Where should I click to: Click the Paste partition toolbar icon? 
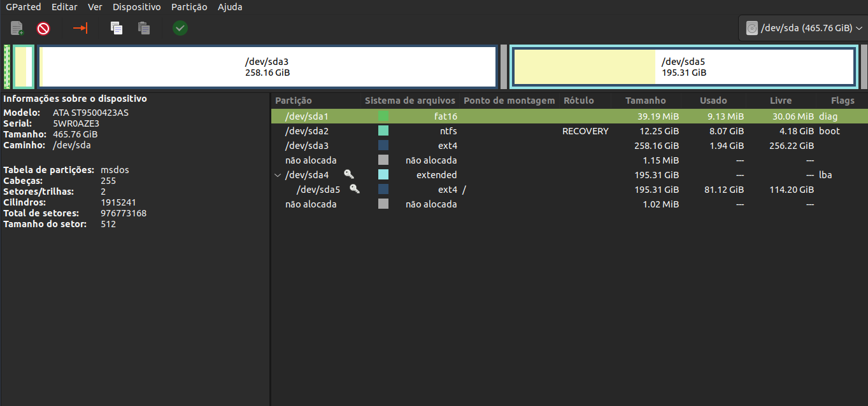tap(144, 28)
